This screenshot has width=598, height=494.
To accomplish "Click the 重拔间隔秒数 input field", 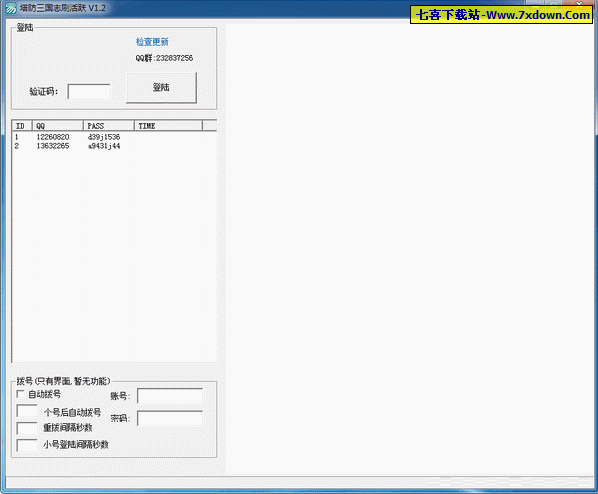I will pyautogui.click(x=27, y=428).
